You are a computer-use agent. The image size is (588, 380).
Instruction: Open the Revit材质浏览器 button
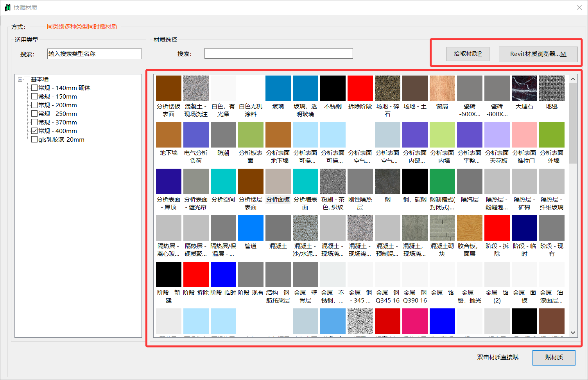pos(538,54)
